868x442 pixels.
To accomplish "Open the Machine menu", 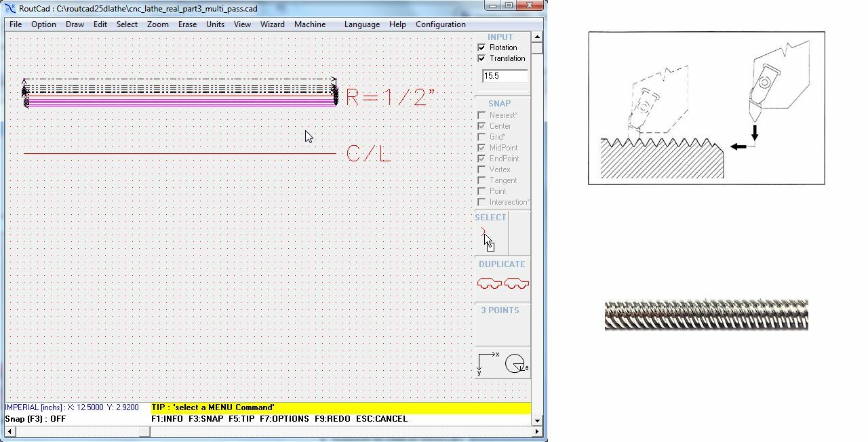I will click(x=310, y=24).
